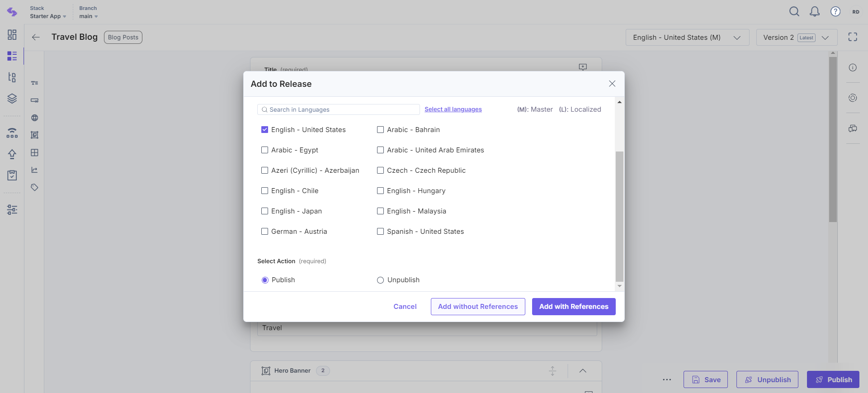This screenshot has width=868, height=393.
Task: Click the Save button
Action: (x=705, y=380)
